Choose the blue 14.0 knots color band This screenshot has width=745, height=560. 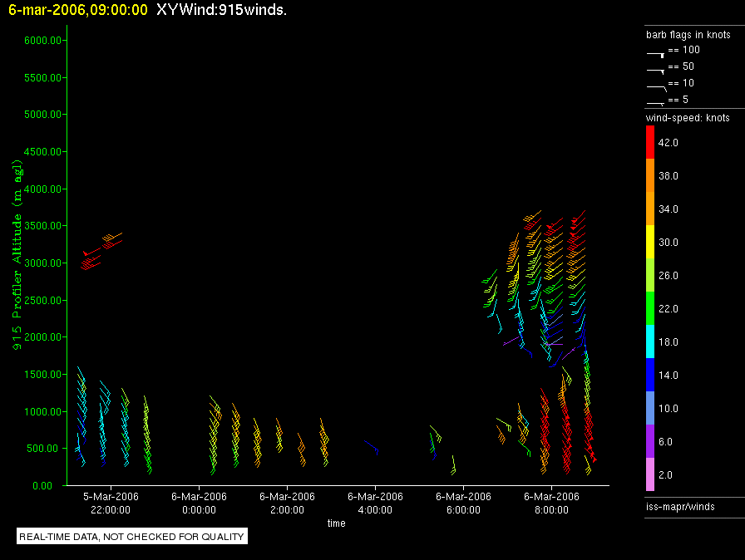tap(650, 376)
